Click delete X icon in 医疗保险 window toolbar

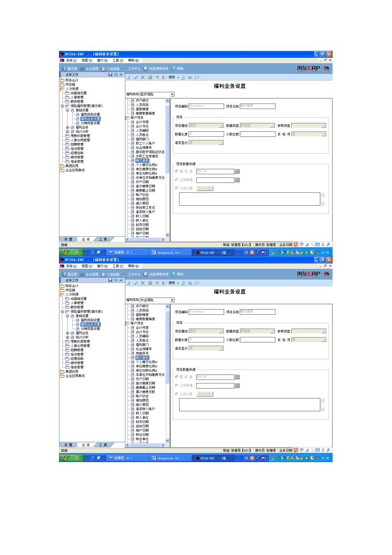click(x=143, y=77)
